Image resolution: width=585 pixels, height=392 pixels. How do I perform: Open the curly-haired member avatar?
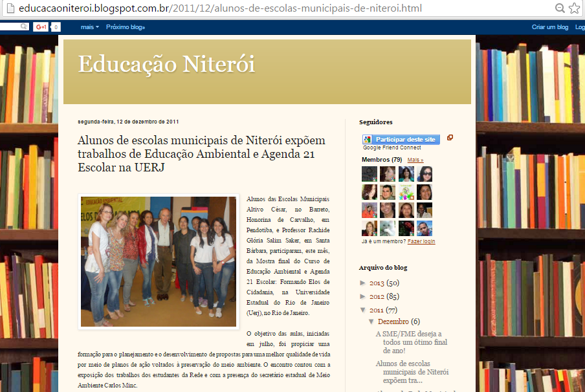(370, 192)
